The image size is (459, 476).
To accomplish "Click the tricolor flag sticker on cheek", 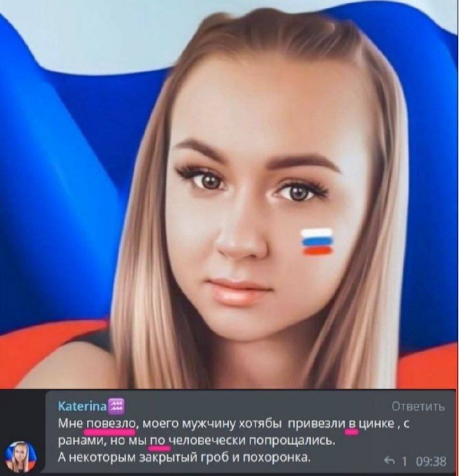I will tap(317, 242).
